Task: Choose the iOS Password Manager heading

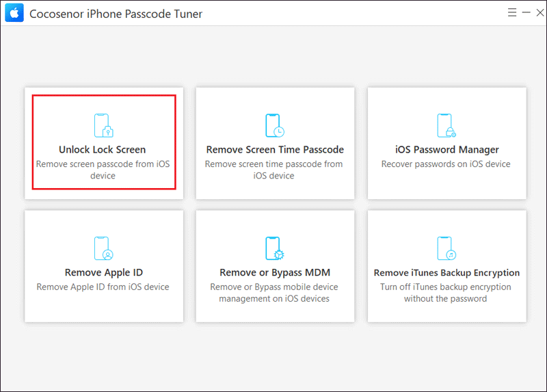Action: (x=447, y=150)
